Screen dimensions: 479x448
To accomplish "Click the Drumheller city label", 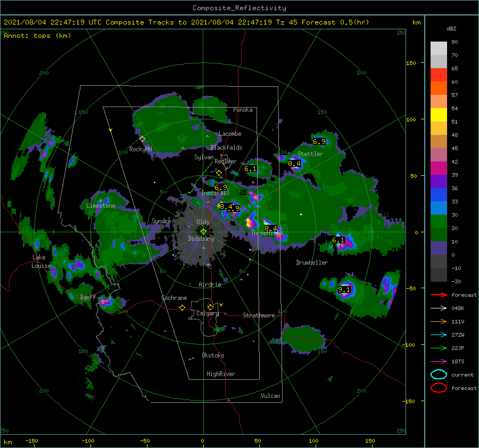I will tap(312, 263).
